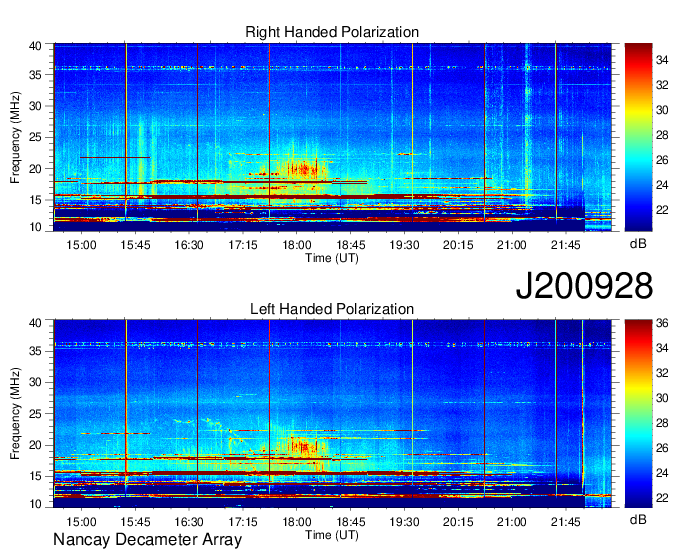The image size is (680, 552).
Task: Click the 34 dB label on the right-handed plot's color scale
Action: pos(662,60)
